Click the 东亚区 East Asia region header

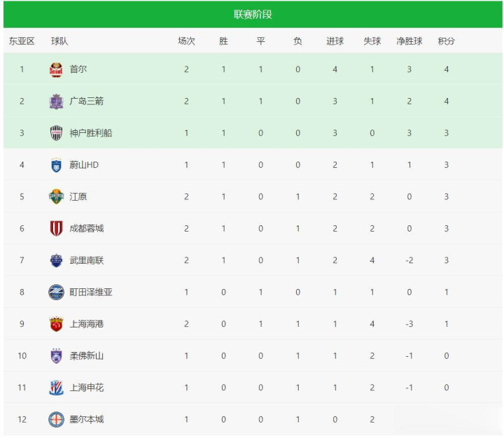pos(22,41)
